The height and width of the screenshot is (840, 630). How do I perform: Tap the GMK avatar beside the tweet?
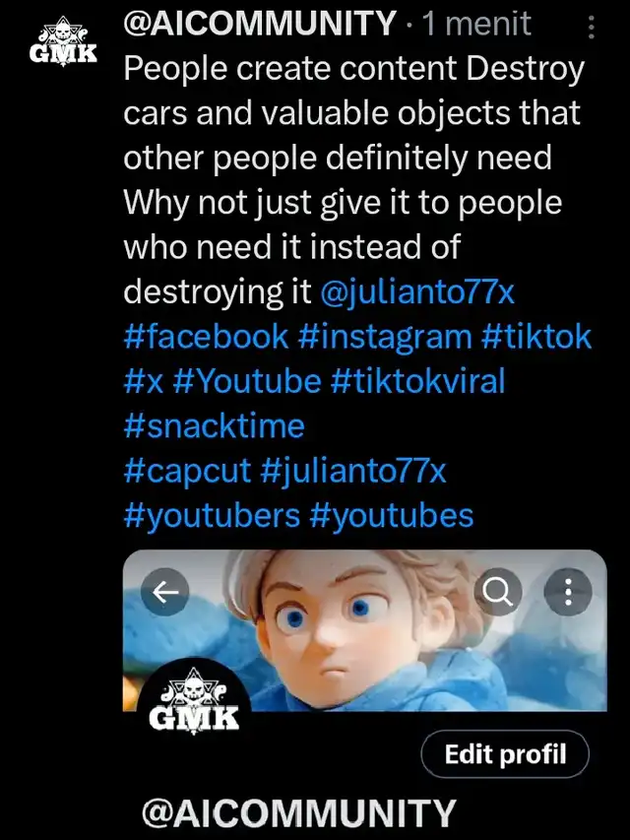(61, 43)
